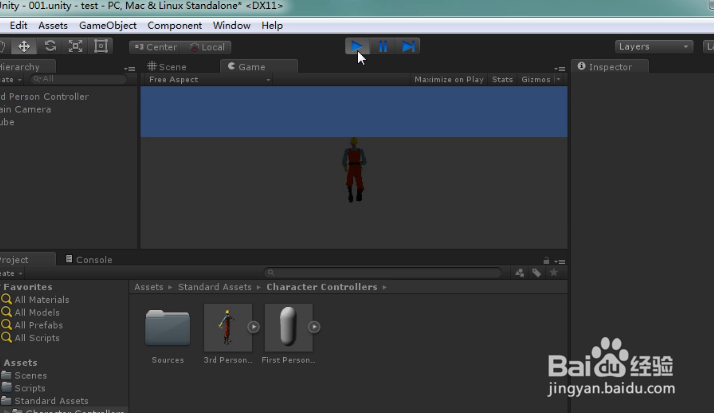Select the Inspector tab
This screenshot has width=714, height=413.
tap(610, 66)
